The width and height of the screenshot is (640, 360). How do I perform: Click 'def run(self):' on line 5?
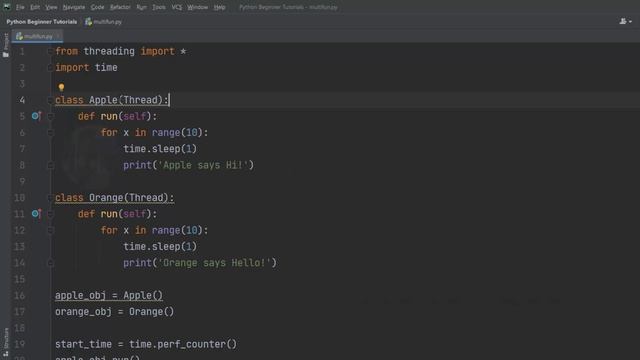coord(117,116)
